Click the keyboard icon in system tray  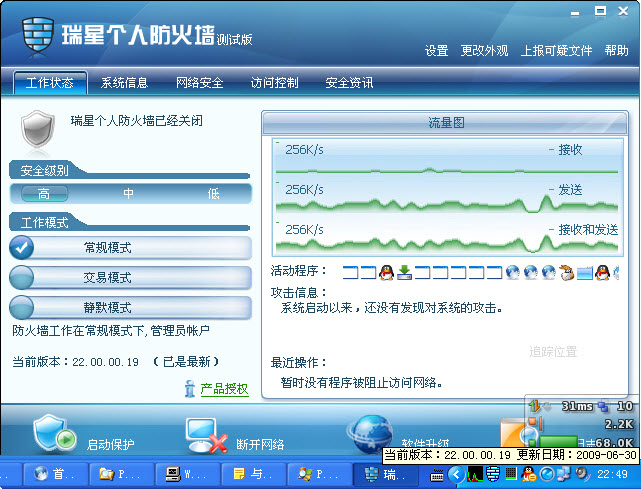click(437, 475)
